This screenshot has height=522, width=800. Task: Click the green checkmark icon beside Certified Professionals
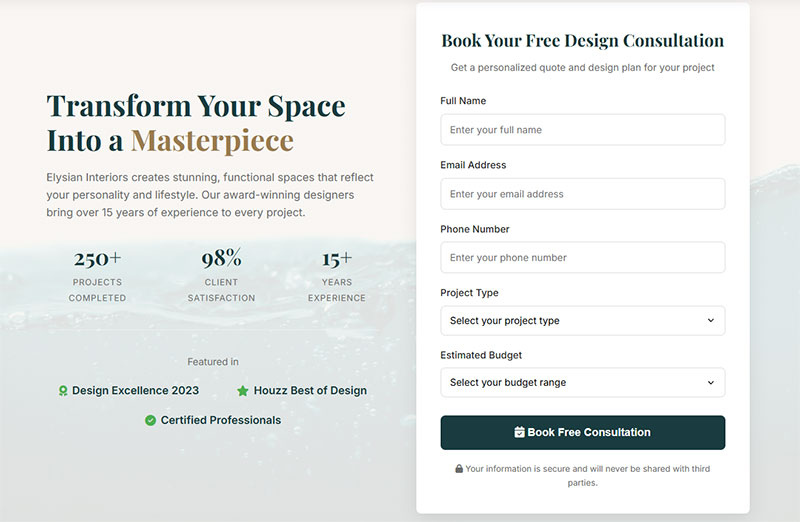pos(150,421)
